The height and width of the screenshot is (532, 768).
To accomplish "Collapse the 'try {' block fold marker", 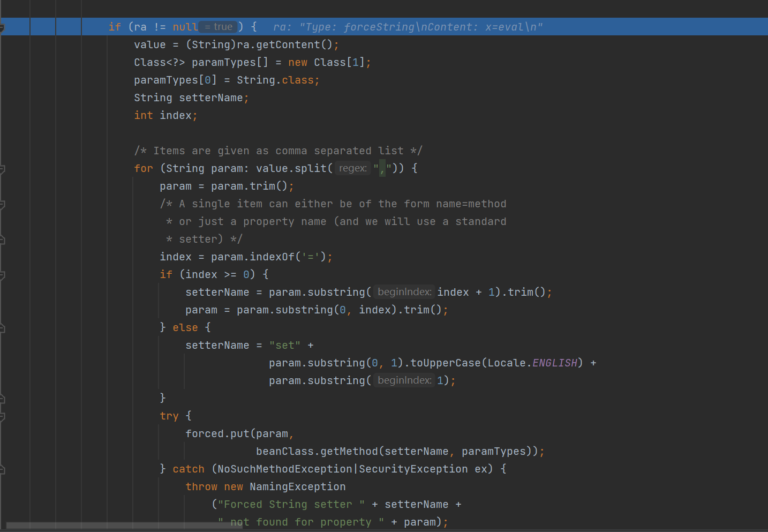I will [2, 416].
